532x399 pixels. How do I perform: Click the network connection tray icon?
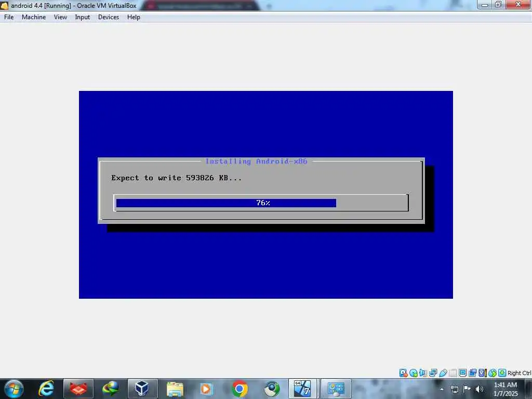pos(455,389)
